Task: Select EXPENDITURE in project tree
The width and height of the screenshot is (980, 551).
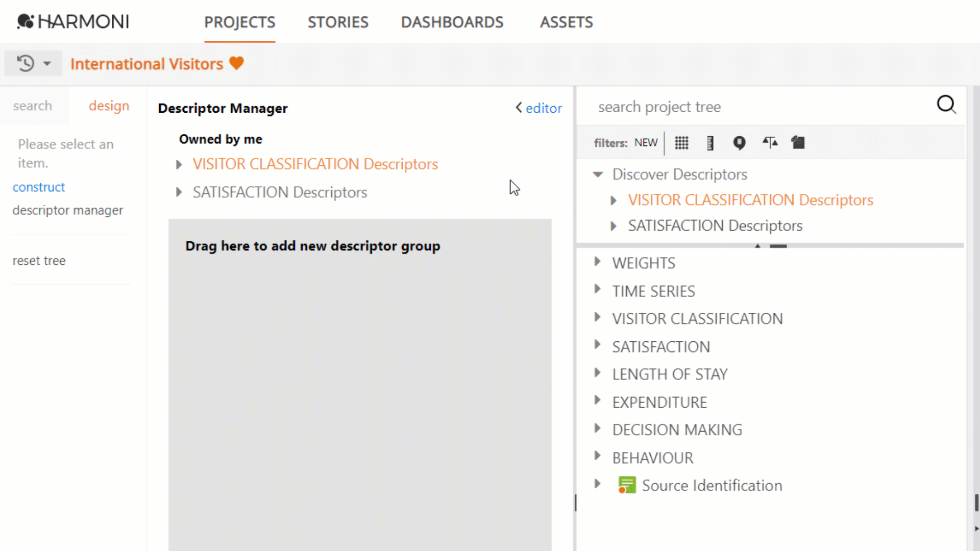Action: (x=659, y=403)
